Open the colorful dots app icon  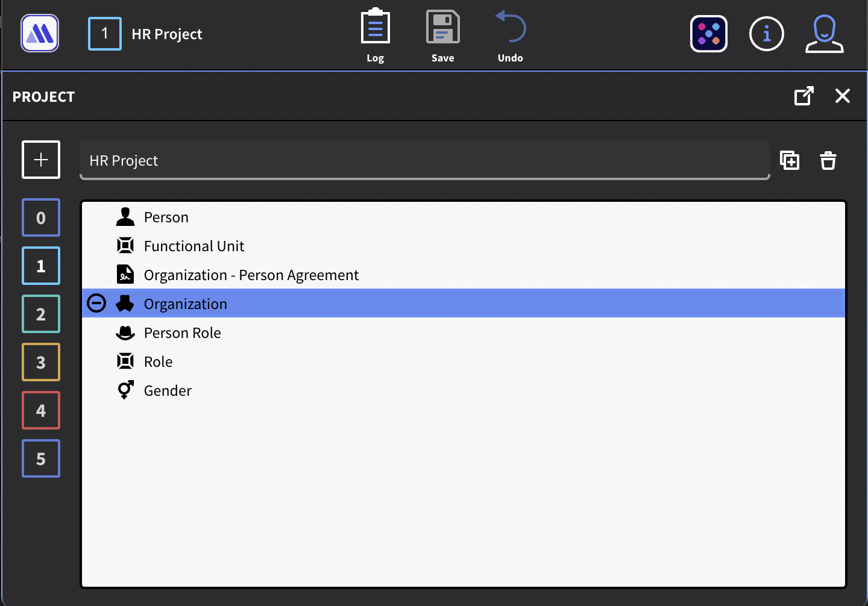pyautogui.click(x=708, y=34)
